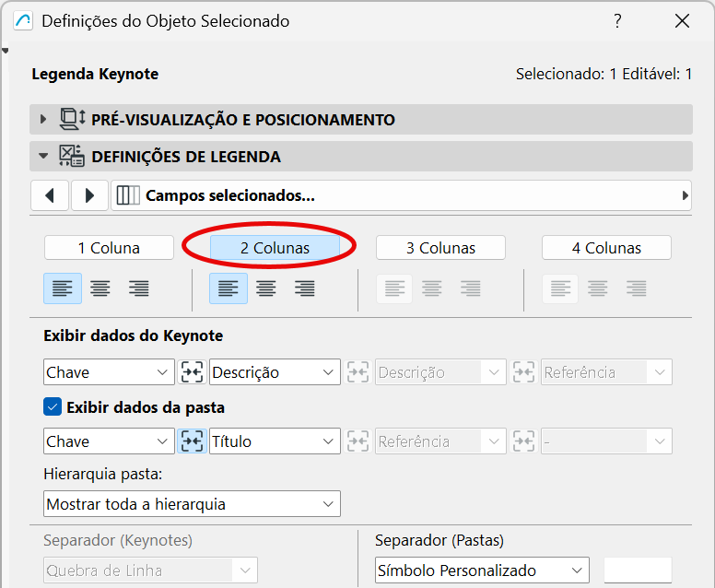Click merge icon before Keynote third column Descrição
The height and width of the screenshot is (588, 715).
[x=357, y=372]
